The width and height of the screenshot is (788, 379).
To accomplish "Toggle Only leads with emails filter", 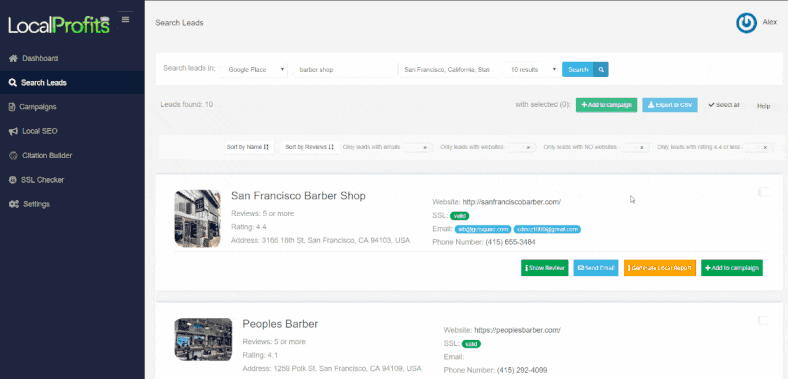I will (x=418, y=147).
